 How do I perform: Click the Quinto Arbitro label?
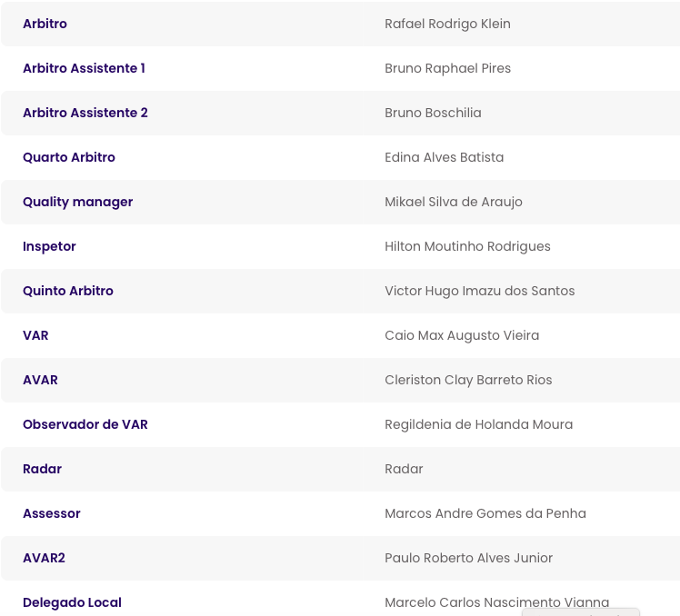(68, 291)
